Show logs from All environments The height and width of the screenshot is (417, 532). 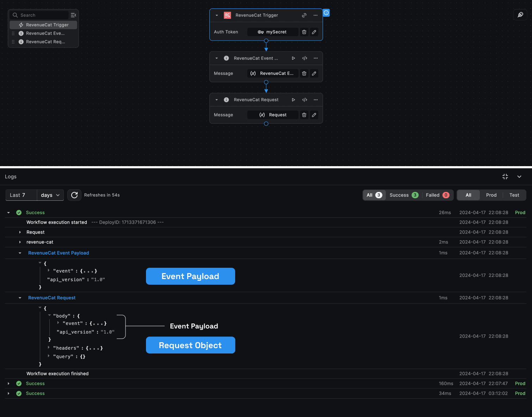tap(469, 195)
